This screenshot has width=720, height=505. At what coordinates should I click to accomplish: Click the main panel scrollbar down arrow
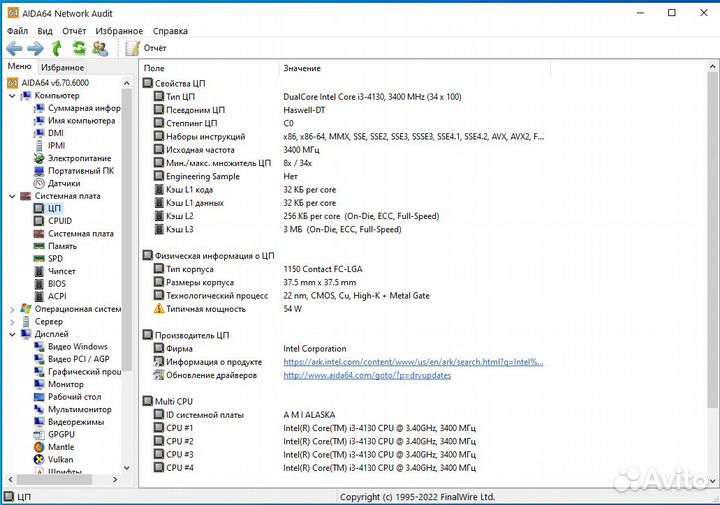[x=712, y=481]
